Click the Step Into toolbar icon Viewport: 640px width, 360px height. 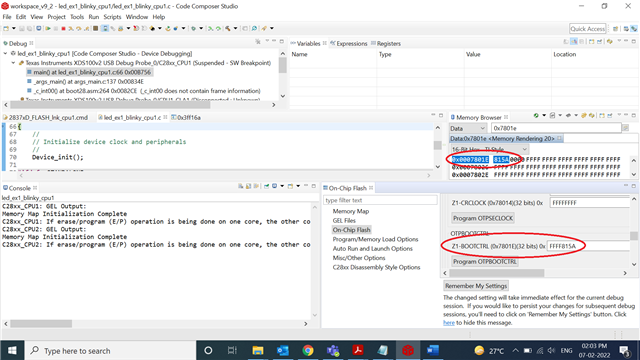coord(71,29)
